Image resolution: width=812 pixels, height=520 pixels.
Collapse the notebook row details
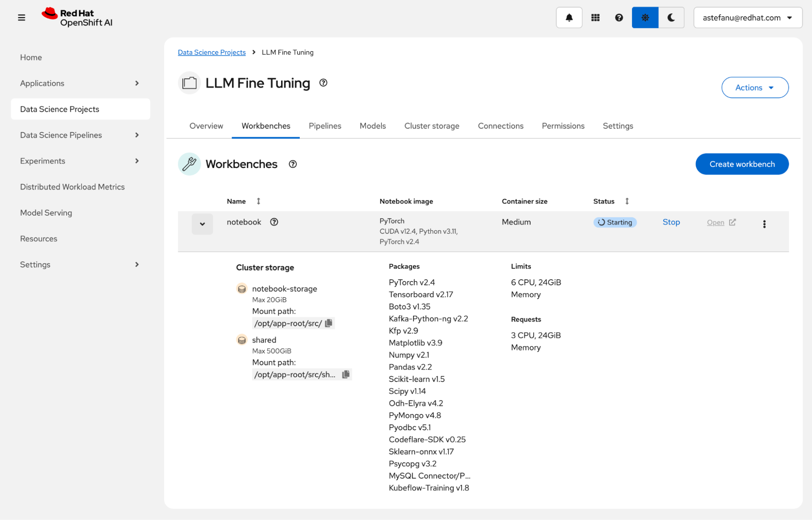pyautogui.click(x=202, y=224)
